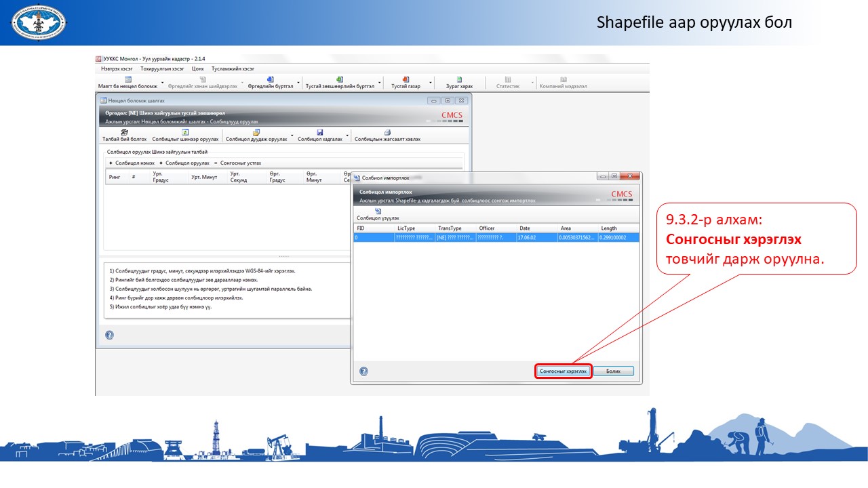Expand the Солбицол дуудаж оруулах dropdown arrow
The width and height of the screenshot is (868, 488).
pyautogui.click(x=292, y=136)
